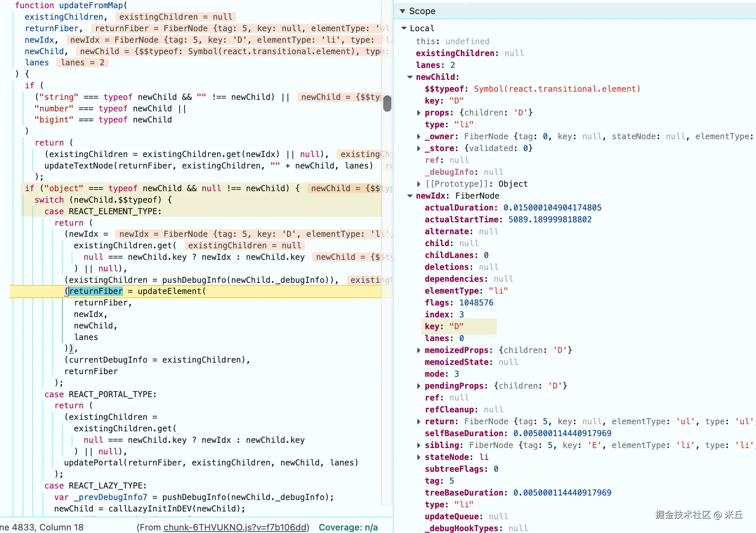Click the updateTextNode call line
This screenshot has width=756, height=533.
coord(209,166)
